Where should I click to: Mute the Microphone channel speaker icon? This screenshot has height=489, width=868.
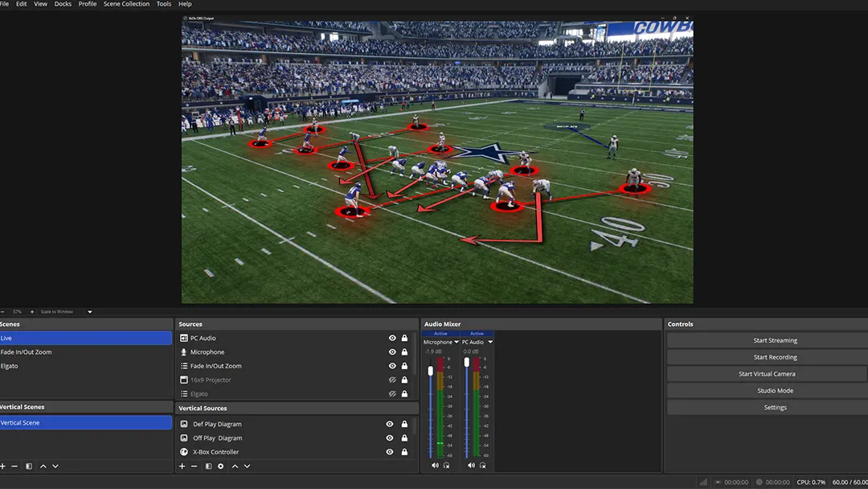[x=435, y=465]
